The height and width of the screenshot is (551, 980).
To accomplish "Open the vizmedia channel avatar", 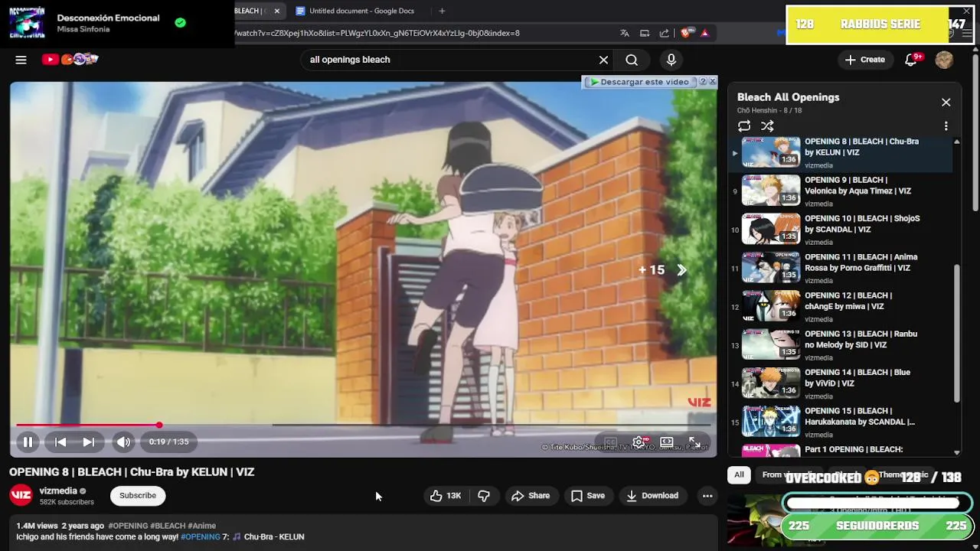I will 21,495.
